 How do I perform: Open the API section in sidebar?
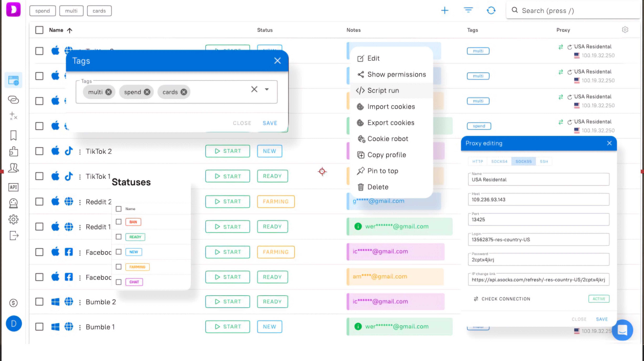click(x=14, y=187)
